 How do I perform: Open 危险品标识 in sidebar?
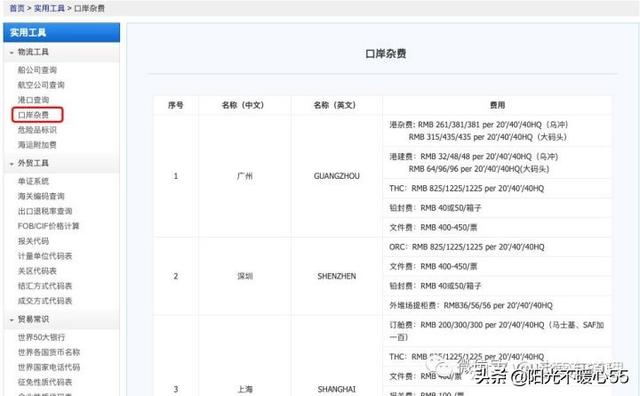tap(37, 130)
